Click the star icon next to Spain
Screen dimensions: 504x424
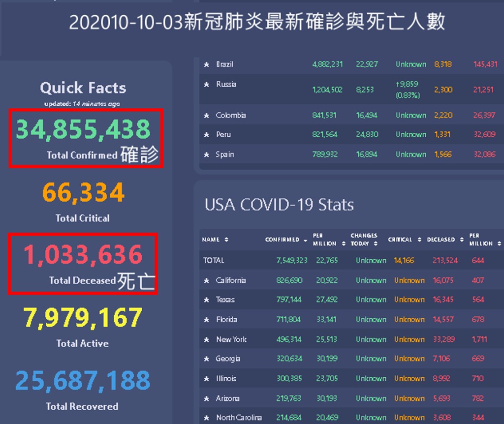tap(207, 154)
